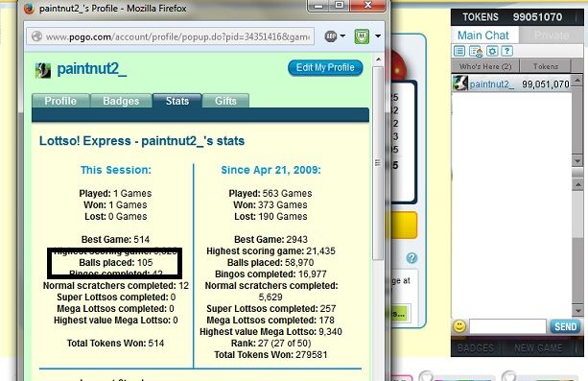The height and width of the screenshot is (381, 588).
Task: Open the Gifts tab
Action: pyautogui.click(x=225, y=101)
